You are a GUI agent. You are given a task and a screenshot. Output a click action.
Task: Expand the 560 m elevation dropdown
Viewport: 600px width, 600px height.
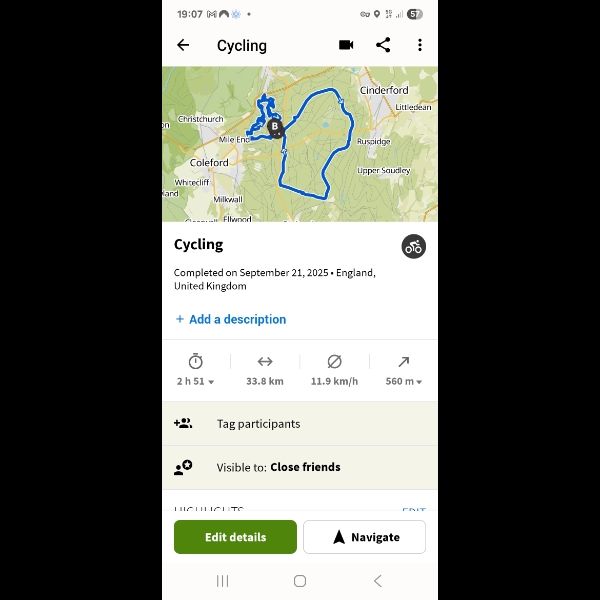[404, 381]
